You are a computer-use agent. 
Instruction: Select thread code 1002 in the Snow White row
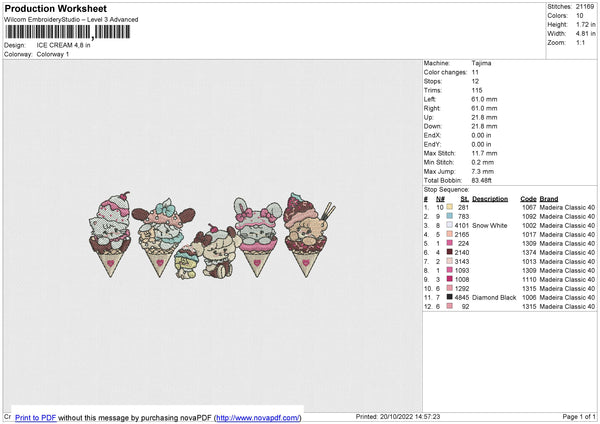pyautogui.click(x=529, y=225)
